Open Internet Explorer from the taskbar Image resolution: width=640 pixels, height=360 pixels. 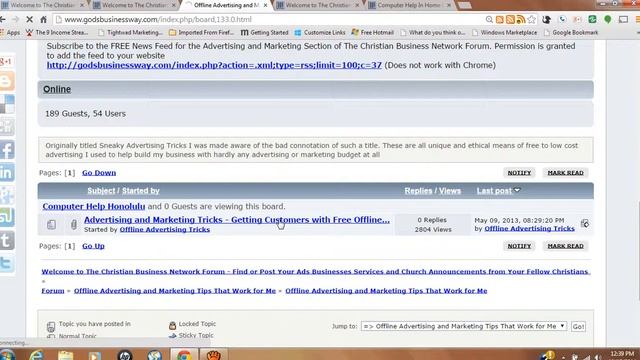36,355
